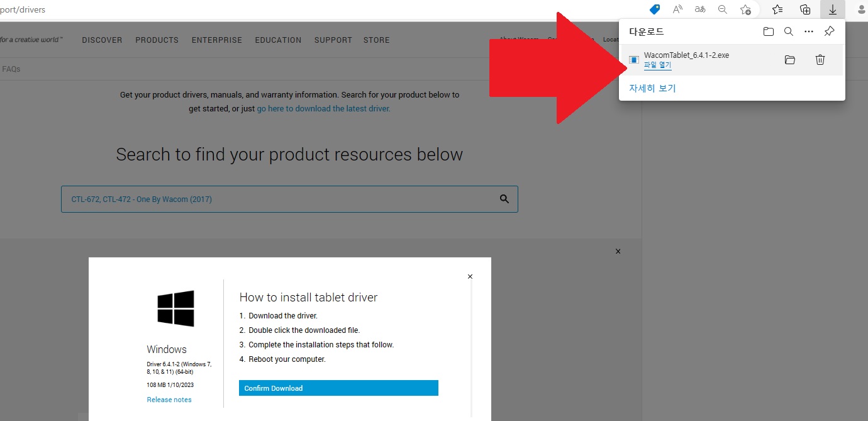Open the Translate page icon
The image size is (868, 421).
point(700,9)
